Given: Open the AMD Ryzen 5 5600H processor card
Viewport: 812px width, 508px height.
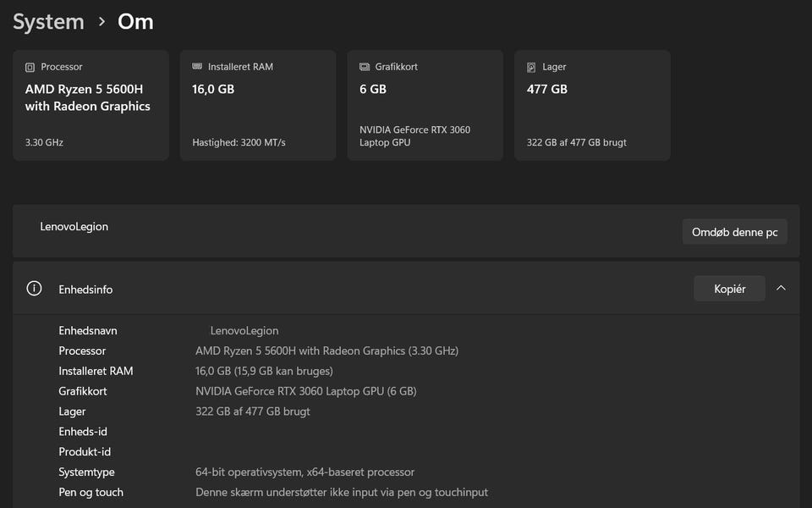Looking at the screenshot, I should coord(91,105).
